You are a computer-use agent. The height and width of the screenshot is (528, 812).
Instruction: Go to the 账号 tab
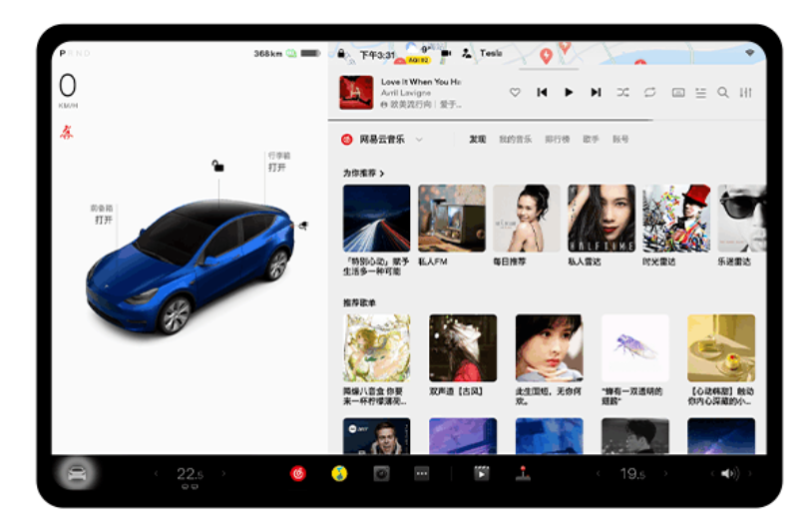(620, 139)
